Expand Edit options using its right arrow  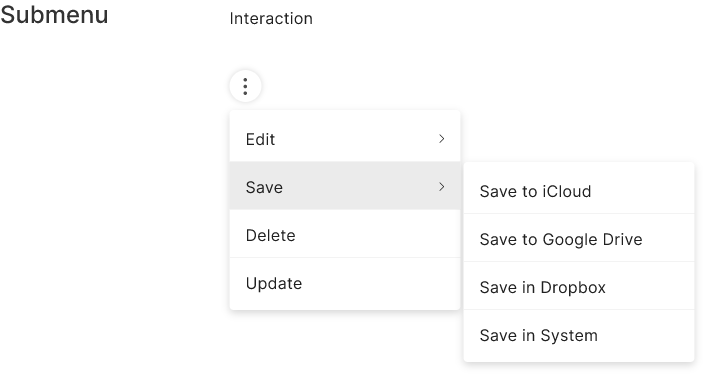pyautogui.click(x=441, y=139)
